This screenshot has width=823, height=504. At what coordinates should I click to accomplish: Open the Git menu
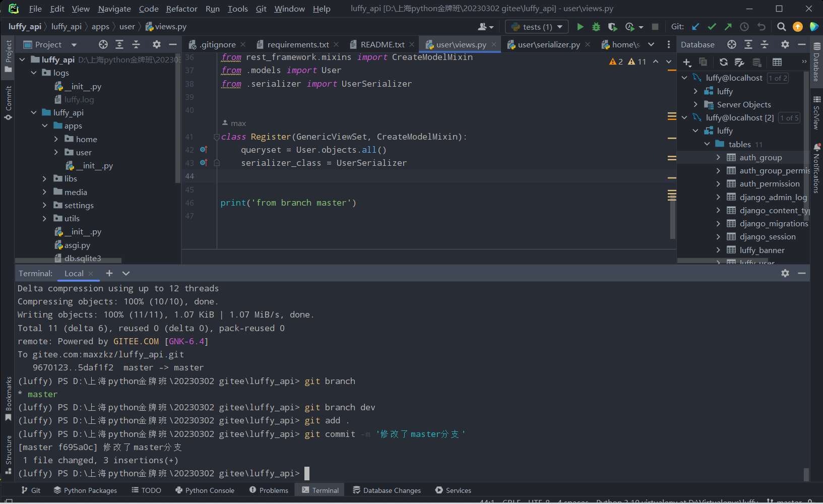tap(261, 9)
